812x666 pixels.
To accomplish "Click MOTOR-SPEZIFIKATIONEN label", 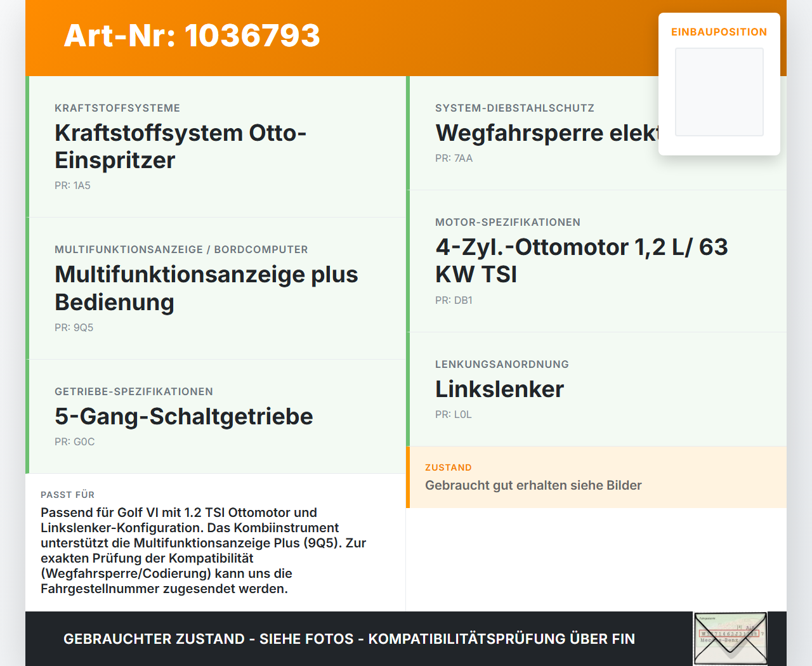I will 507,222.
